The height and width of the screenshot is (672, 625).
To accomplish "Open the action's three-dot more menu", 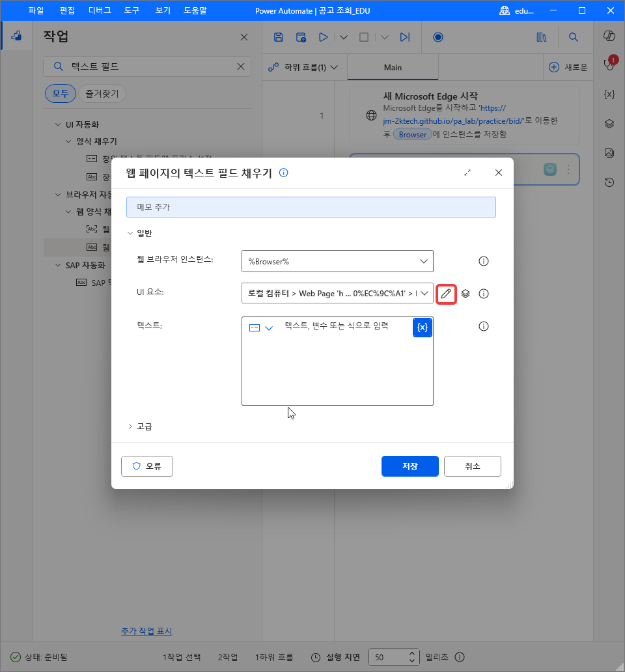I will click(x=568, y=169).
